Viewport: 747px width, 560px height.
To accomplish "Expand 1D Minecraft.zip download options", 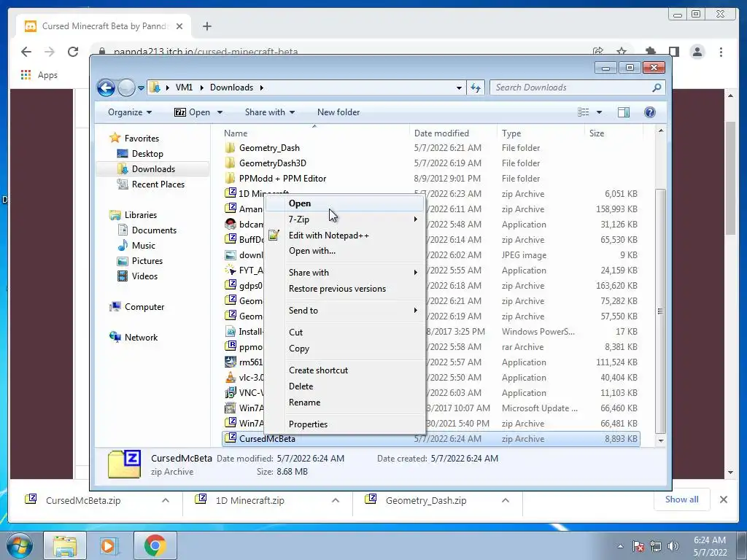I will (x=336, y=500).
